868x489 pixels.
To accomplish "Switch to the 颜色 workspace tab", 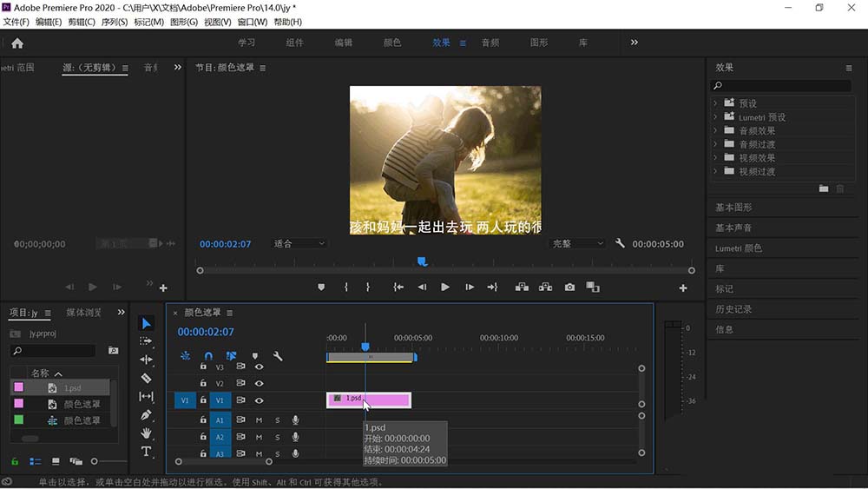I will click(392, 43).
